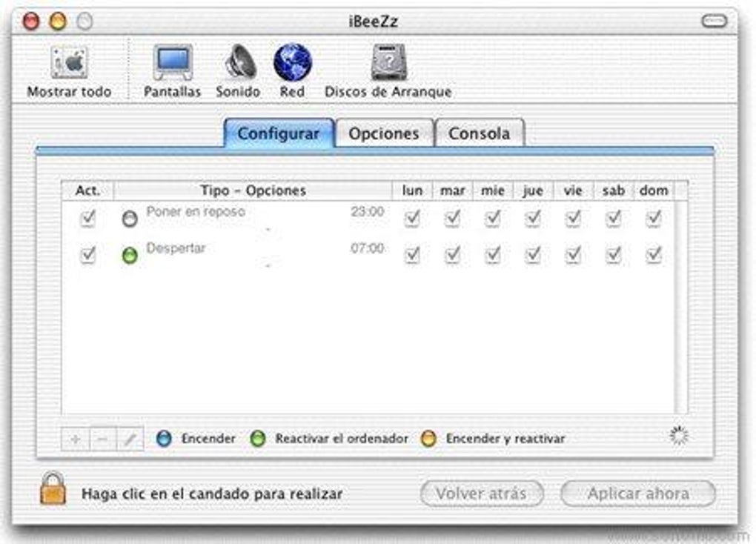This screenshot has width=756, height=544.
Task: Toggle vie checkbox for Poner en reposo
Action: point(573,219)
